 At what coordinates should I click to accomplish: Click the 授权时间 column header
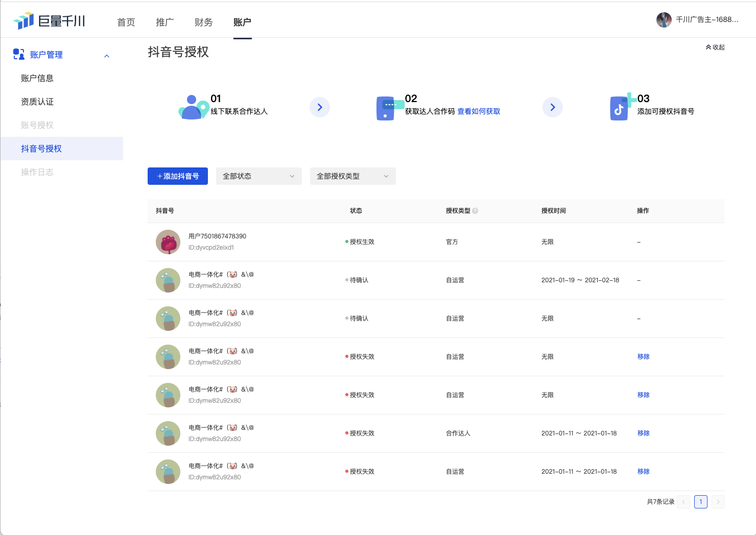coord(554,211)
